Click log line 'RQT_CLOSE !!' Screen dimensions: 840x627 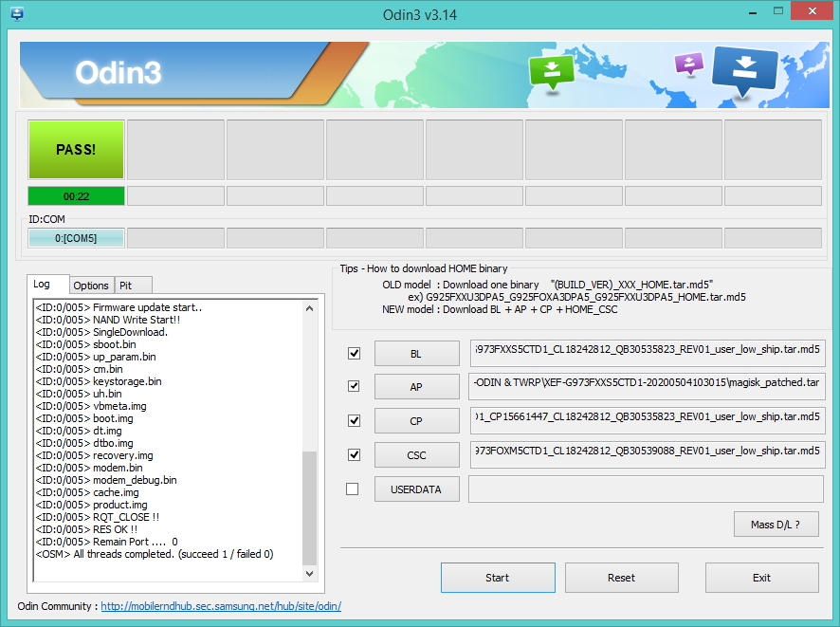[x=98, y=517]
